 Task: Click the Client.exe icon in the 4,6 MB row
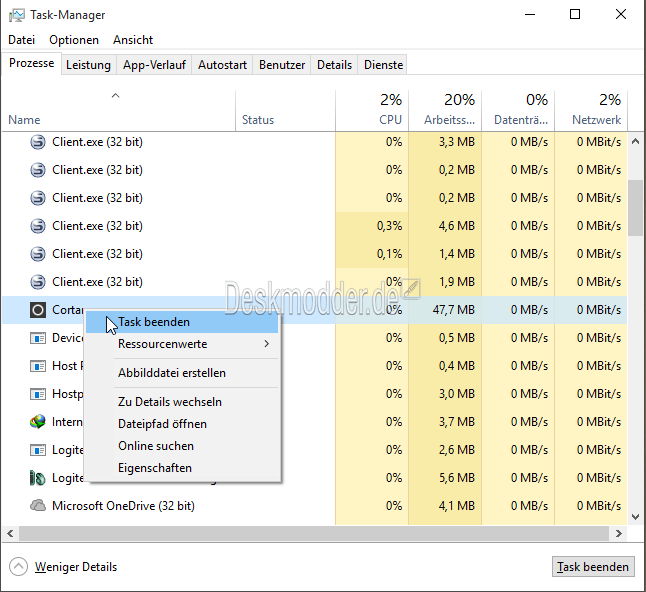point(38,226)
